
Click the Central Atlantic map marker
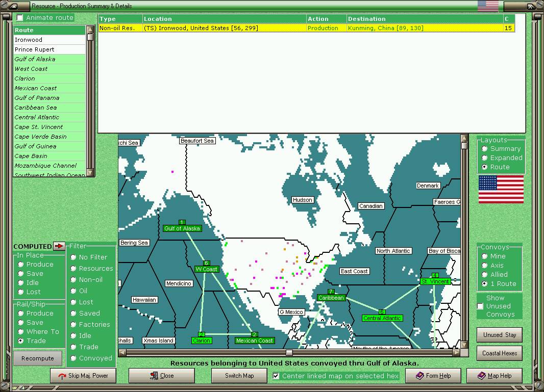382,318
